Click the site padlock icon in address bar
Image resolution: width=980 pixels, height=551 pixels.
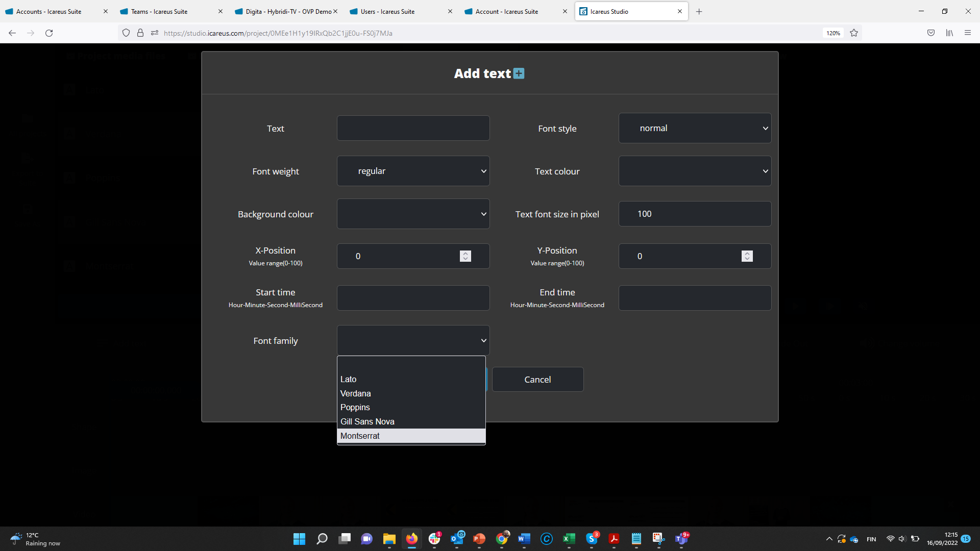(x=140, y=33)
